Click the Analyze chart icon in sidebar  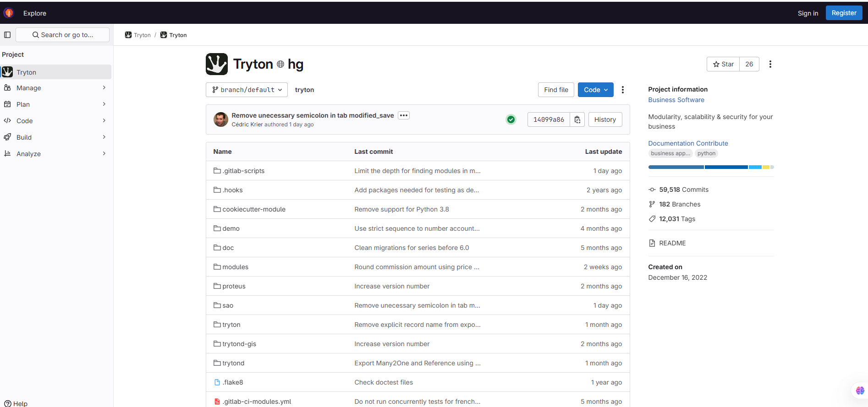coord(7,153)
